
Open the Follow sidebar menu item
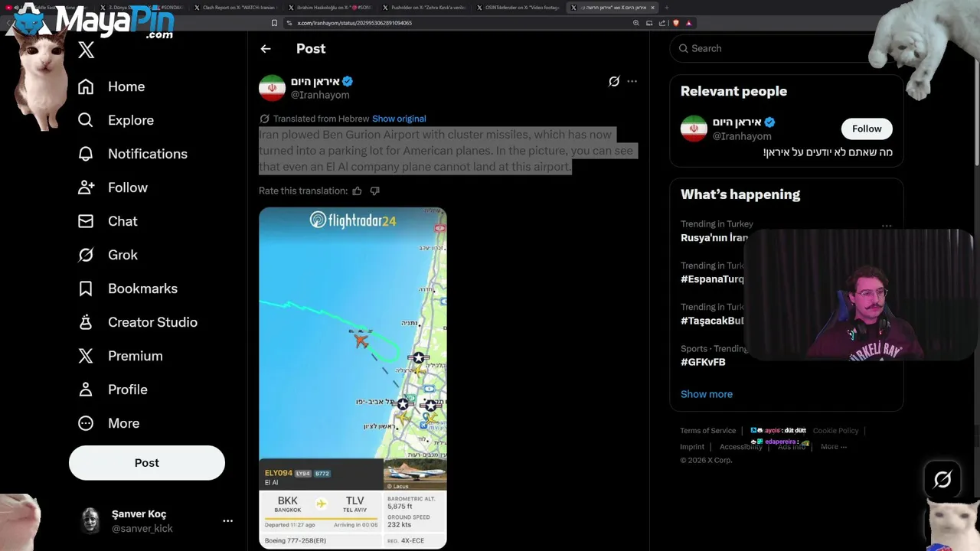(113, 187)
